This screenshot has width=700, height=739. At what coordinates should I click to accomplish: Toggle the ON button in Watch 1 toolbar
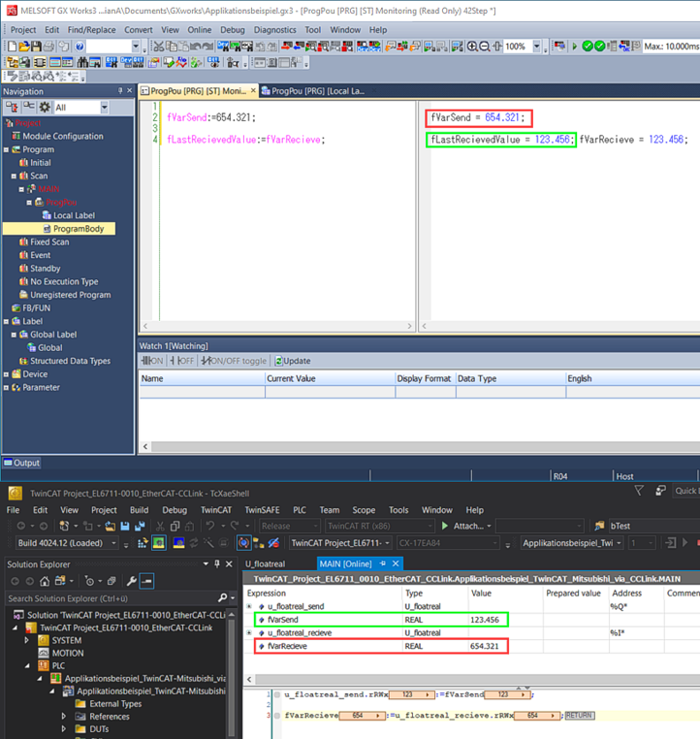(152, 361)
